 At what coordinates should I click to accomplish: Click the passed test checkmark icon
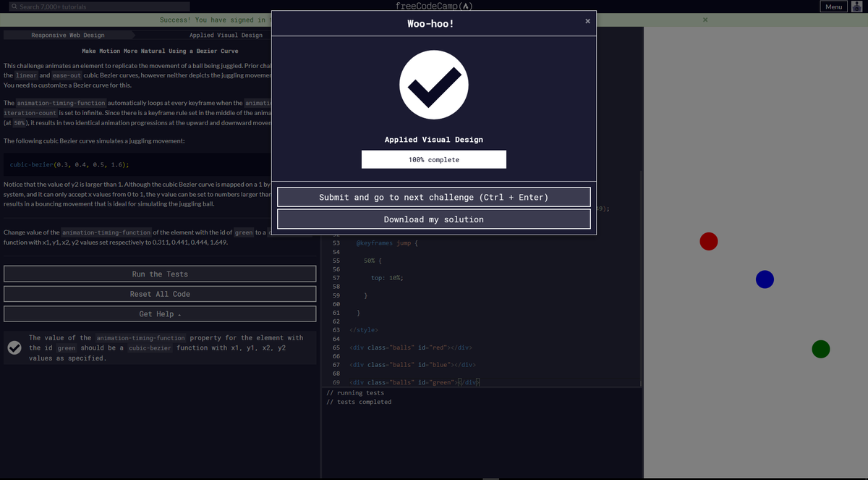pos(14,348)
